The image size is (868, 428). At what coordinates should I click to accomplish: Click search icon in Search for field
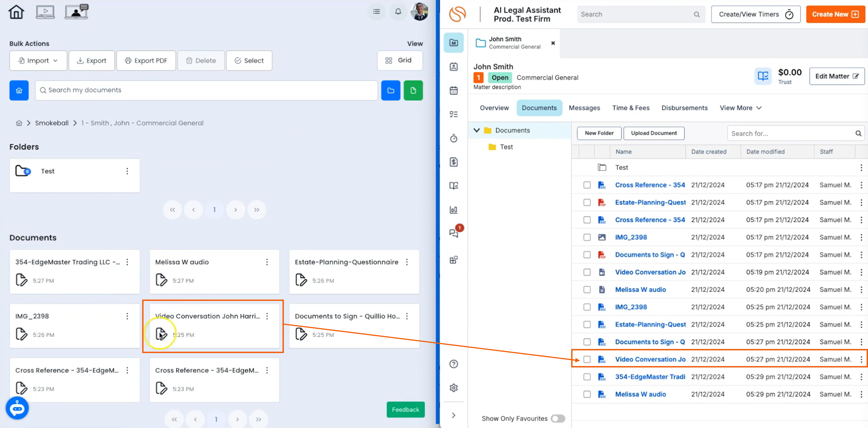pyautogui.click(x=858, y=133)
